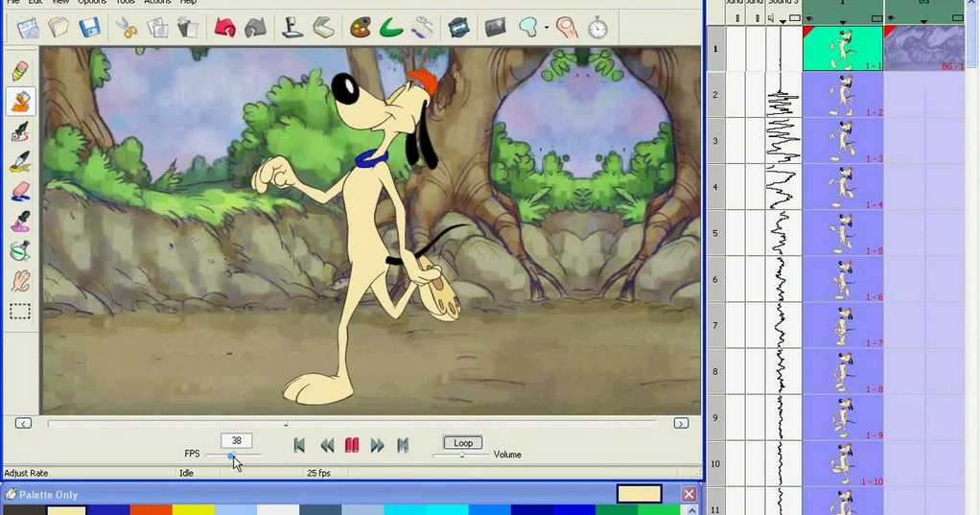Select the BG - 1 background cell
Viewport: 980px width, 515px height.
pos(924,48)
